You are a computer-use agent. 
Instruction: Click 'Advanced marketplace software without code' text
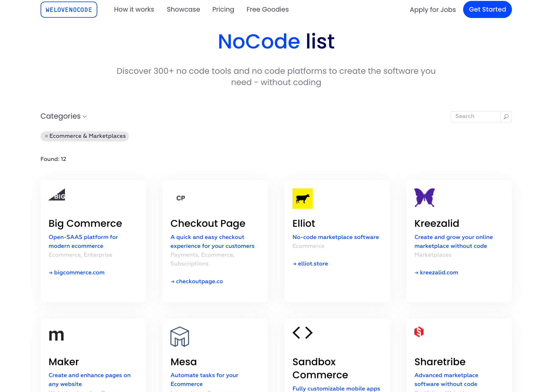tap(446, 380)
